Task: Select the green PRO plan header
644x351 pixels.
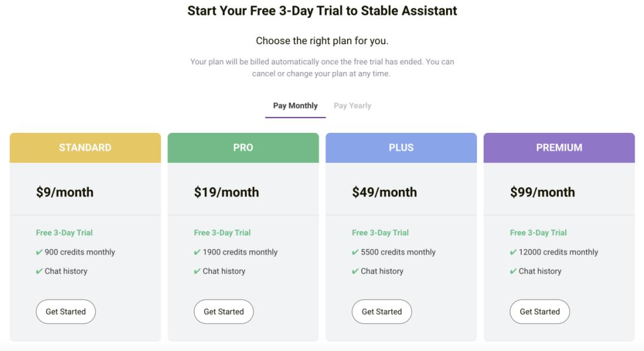Action: [243, 148]
